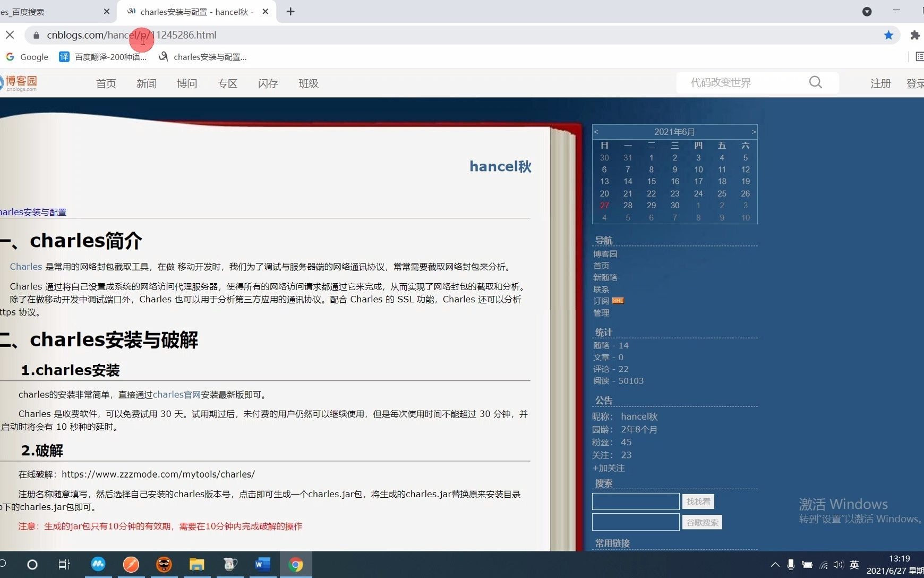Click the bookmark star icon

[888, 35]
